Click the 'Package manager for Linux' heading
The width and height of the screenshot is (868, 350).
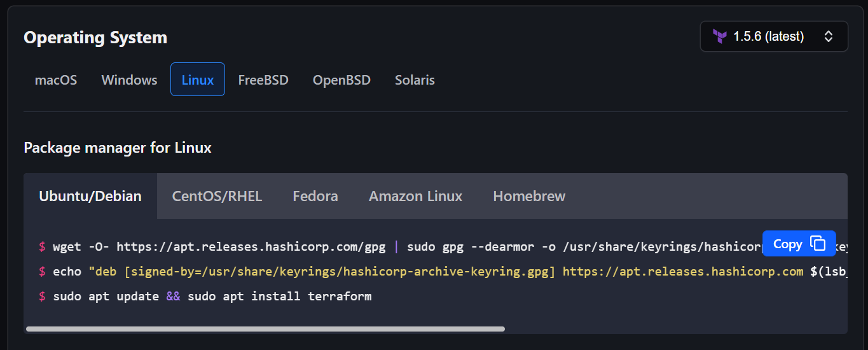tap(118, 148)
